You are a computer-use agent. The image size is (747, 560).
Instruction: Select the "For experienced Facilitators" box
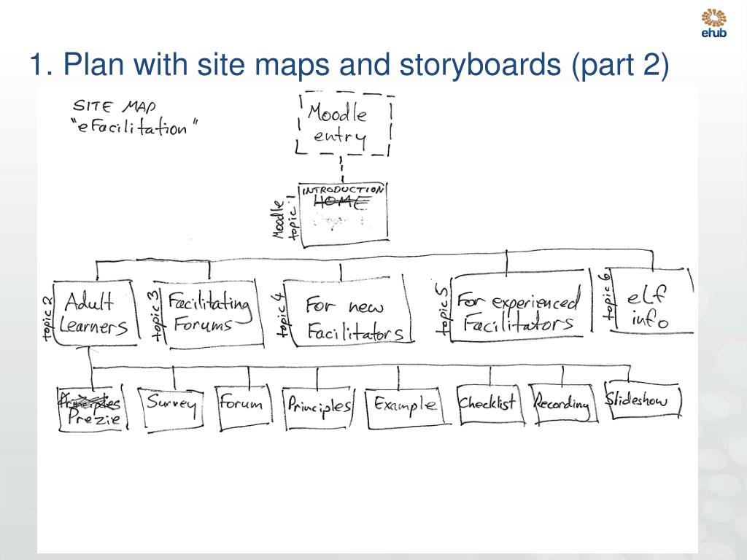click(520, 306)
